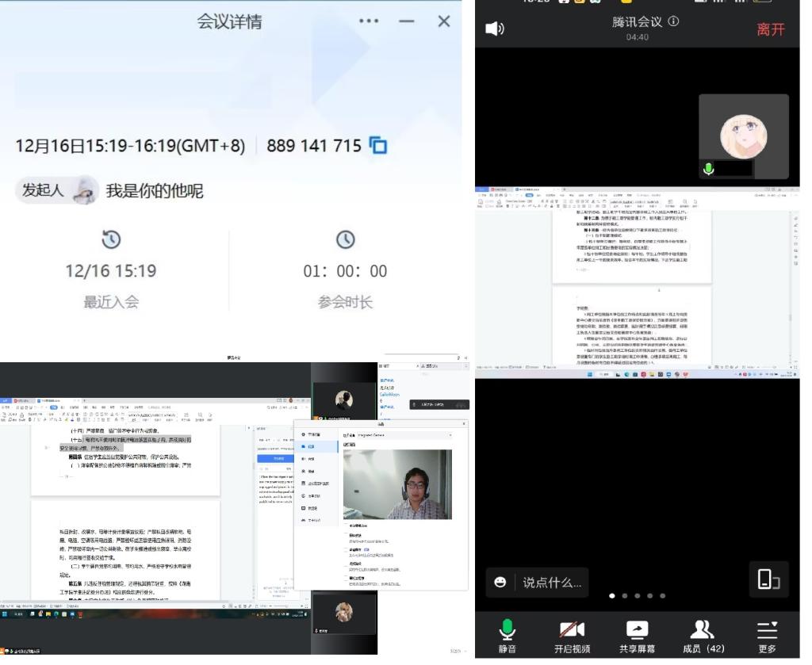Select the highlighted video tab in settings
This screenshot has height=665, width=812.
pyautogui.click(x=312, y=446)
